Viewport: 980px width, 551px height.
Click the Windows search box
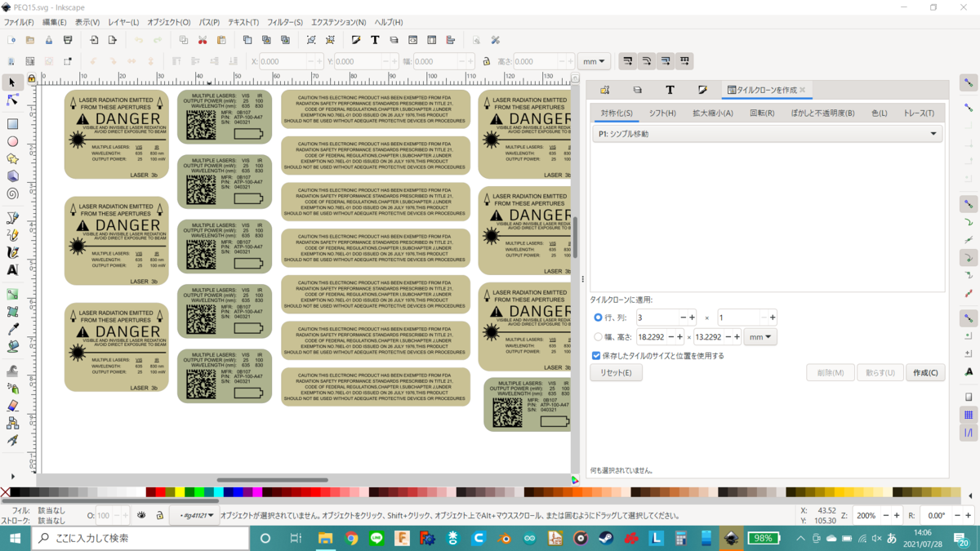coord(139,538)
